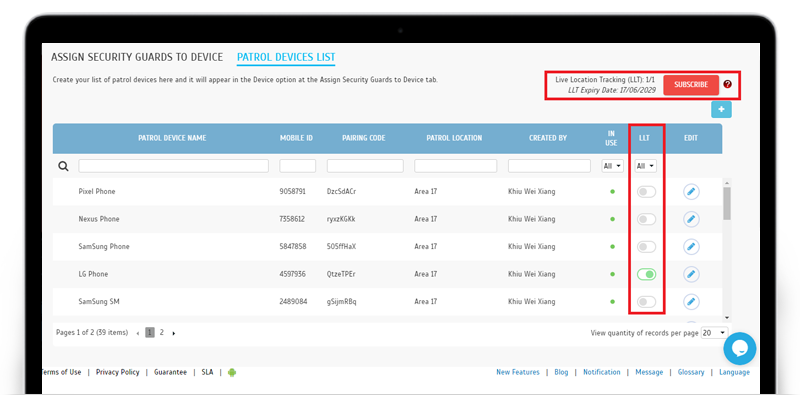Open the Guarantee footer link
800x395 pixels.
pyautogui.click(x=170, y=372)
